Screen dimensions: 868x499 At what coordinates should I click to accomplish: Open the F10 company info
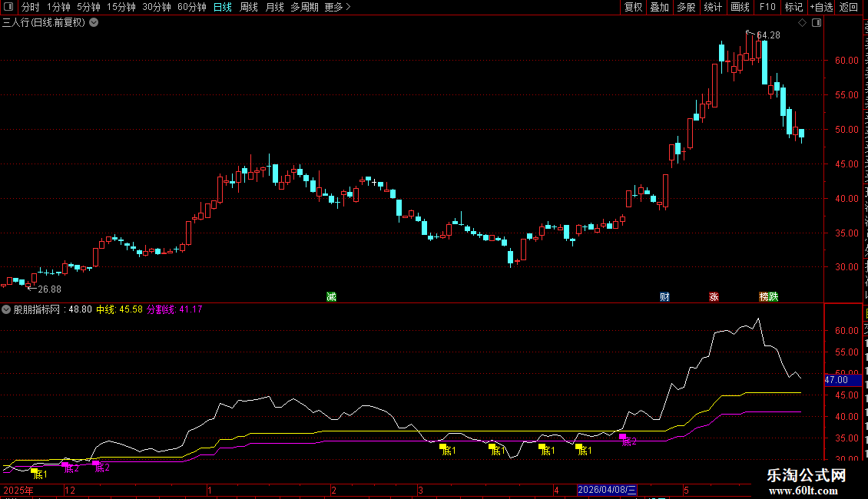click(767, 7)
